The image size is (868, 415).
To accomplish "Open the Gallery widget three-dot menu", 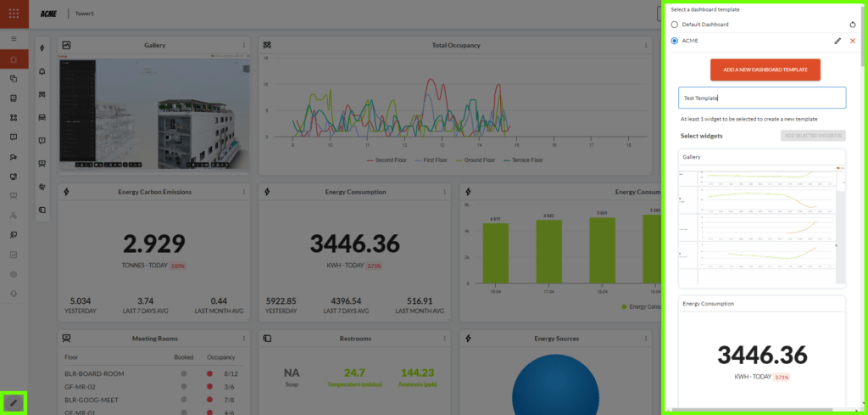I will 244,45.
